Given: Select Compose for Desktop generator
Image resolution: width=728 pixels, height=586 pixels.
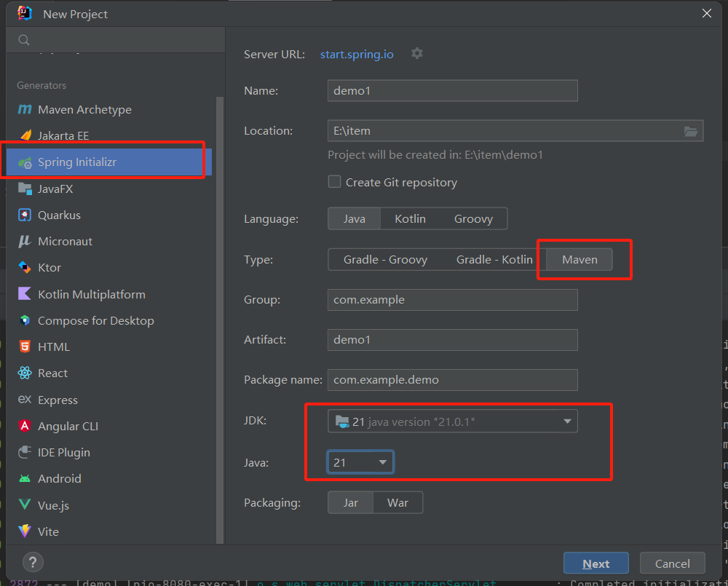Looking at the screenshot, I should 108,320.
